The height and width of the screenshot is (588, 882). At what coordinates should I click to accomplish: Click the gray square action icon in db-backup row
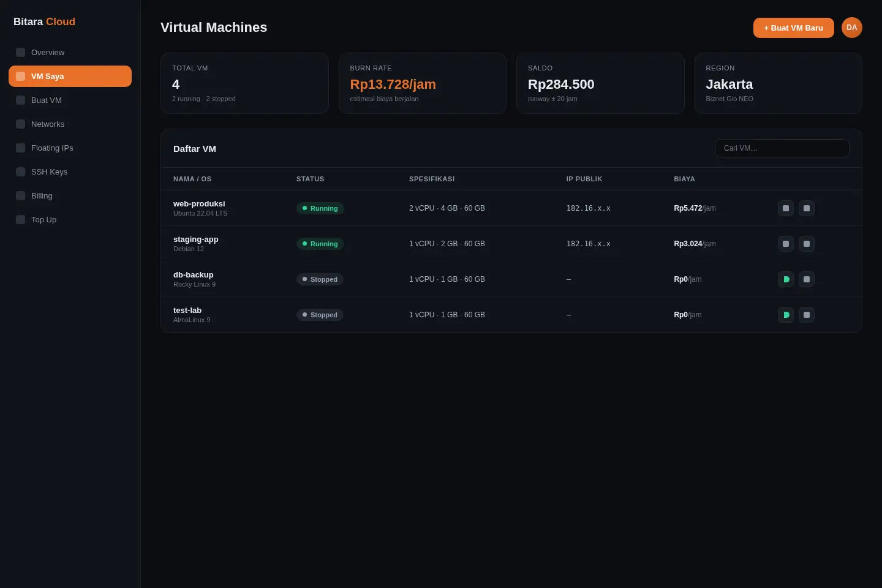coord(807,279)
